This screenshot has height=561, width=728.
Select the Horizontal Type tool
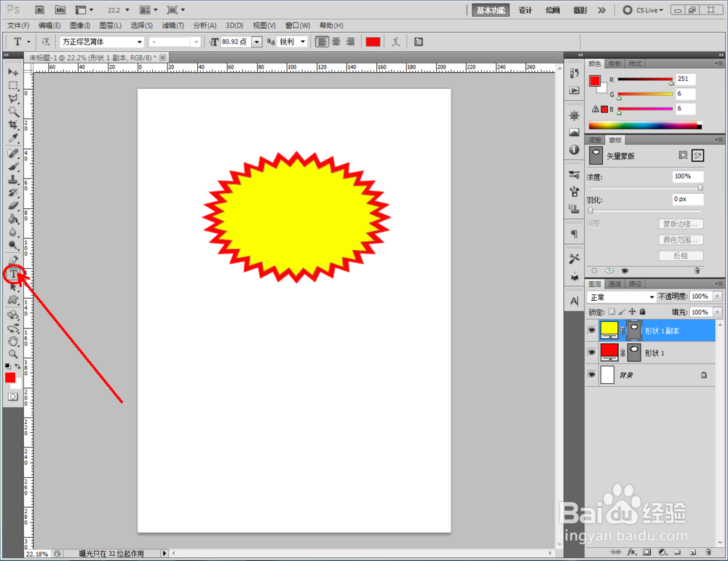tap(13, 274)
